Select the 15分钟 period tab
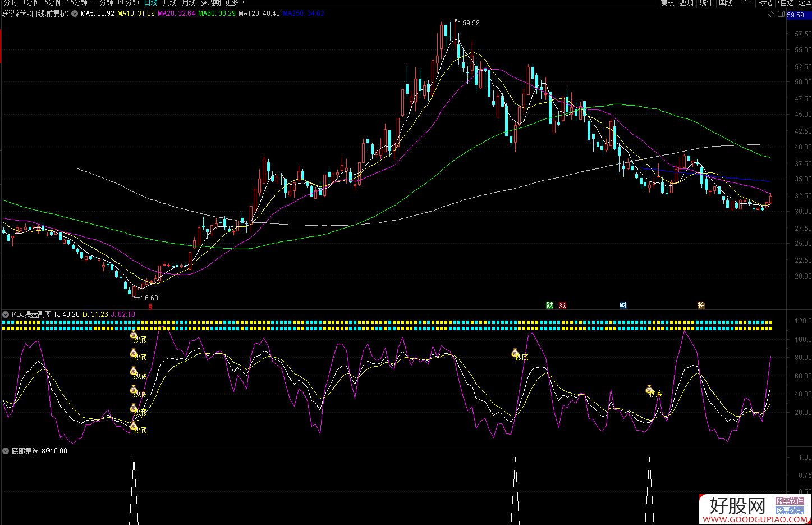The image size is (812, 525). coord(77,3)
